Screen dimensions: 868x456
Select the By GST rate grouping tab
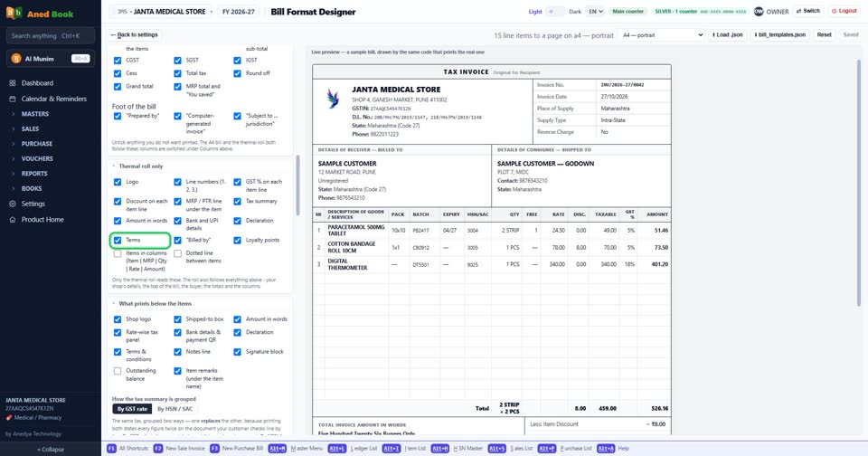coord(132,409)
